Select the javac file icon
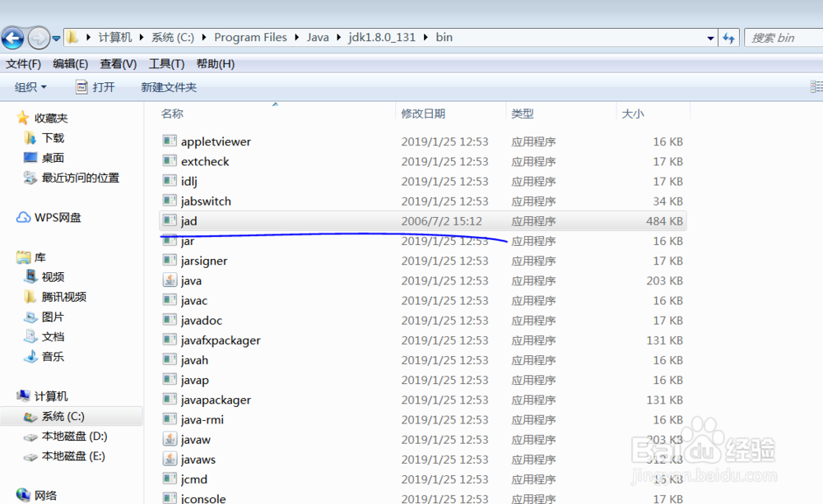 coord(170,299)
